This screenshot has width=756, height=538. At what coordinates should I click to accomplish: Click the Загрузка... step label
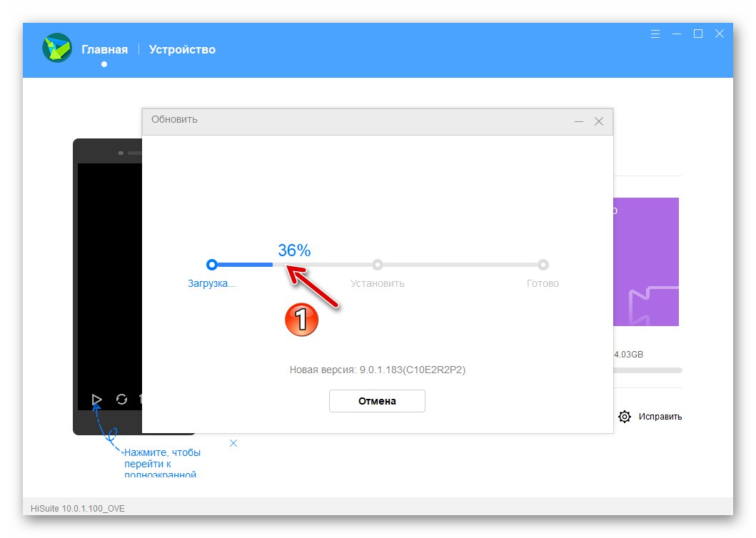coord(211,283)
